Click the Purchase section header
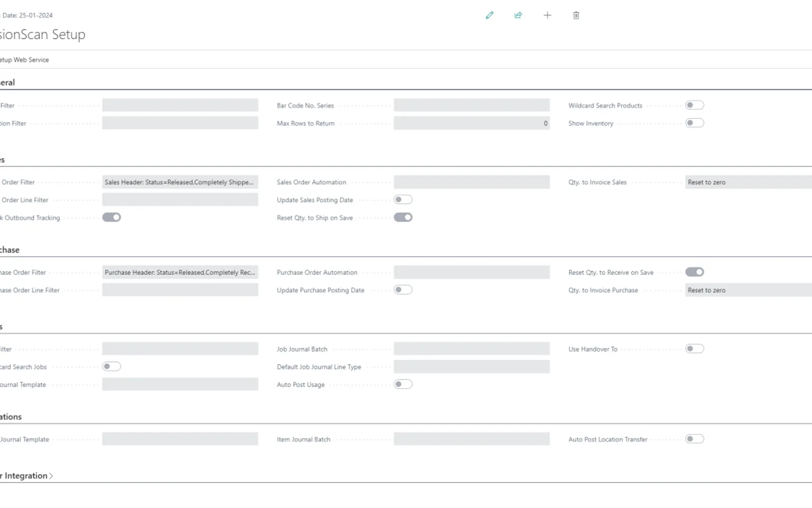This screenshot has width=812, height=508. pyautogui.click(x=10, y=250)
